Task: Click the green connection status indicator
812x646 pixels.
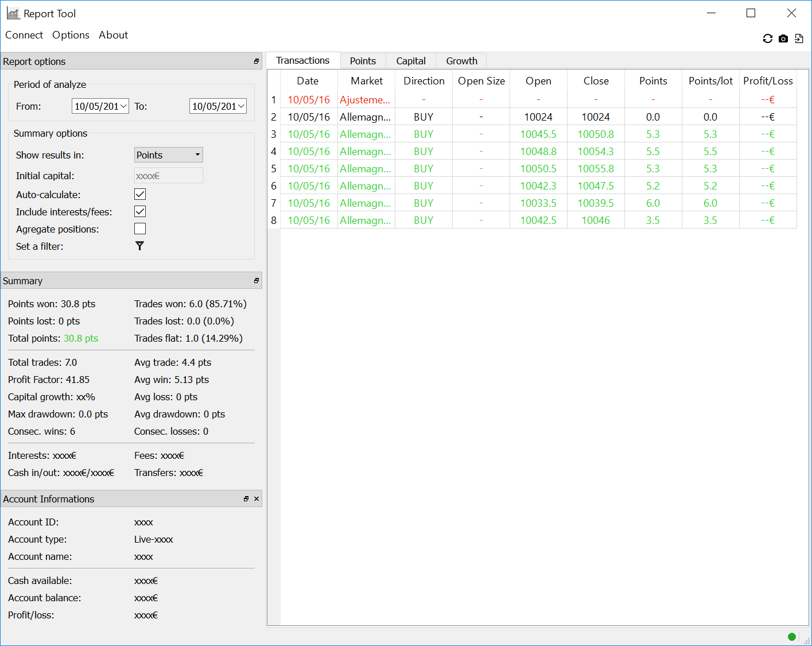Action: coord(792,636)
